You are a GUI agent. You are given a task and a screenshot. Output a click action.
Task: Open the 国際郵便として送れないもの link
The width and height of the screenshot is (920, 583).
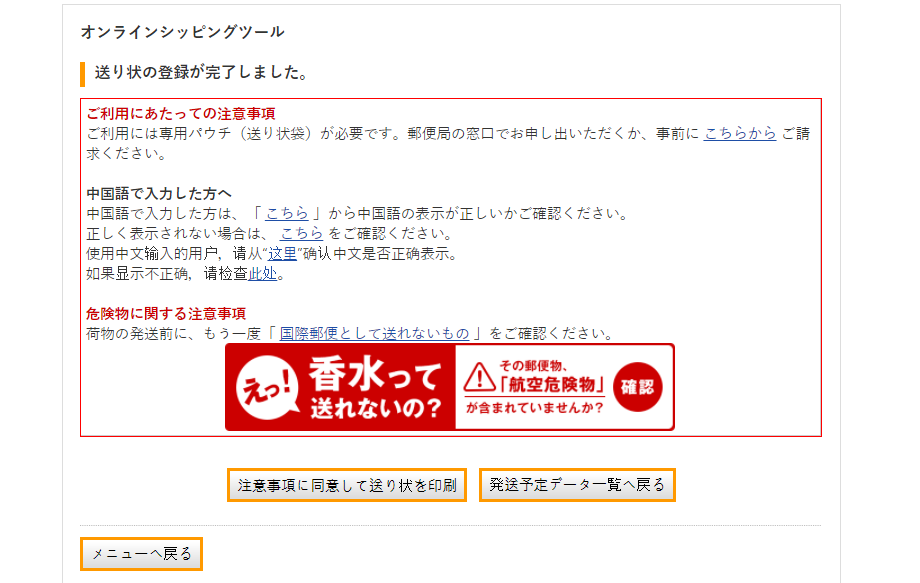tap(374, 334)
